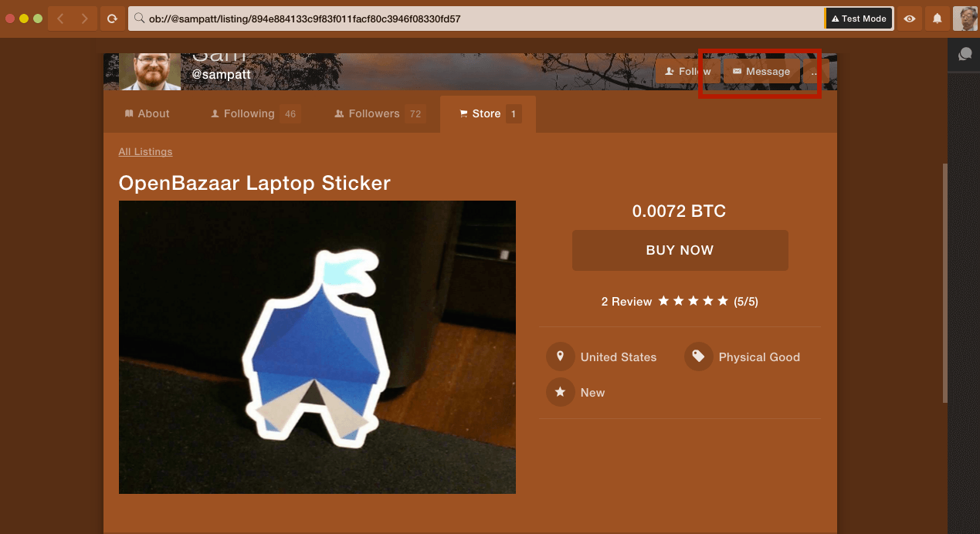The image size is (980, 534).
Task: Go back with the left arrow button
Action: tap(60, 19)
